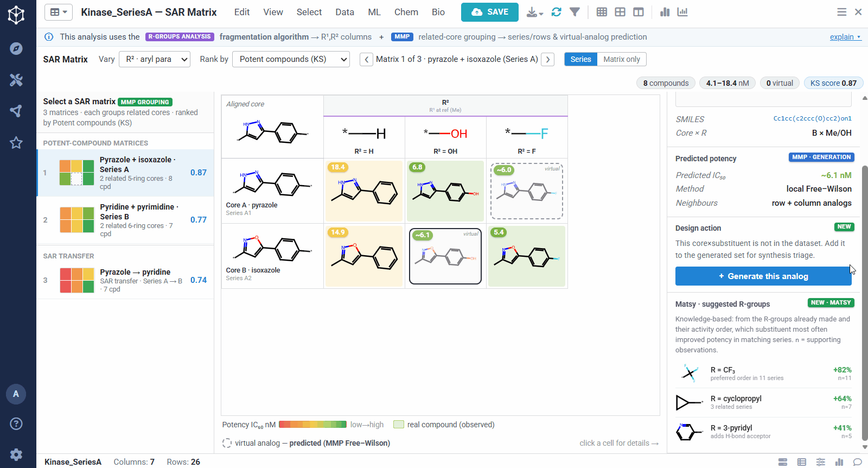This screenshot has width=868, height=468.
Task: Open the Vary R² aryl para dropdown
Action: pyautogui.click(x=155, y=59)
